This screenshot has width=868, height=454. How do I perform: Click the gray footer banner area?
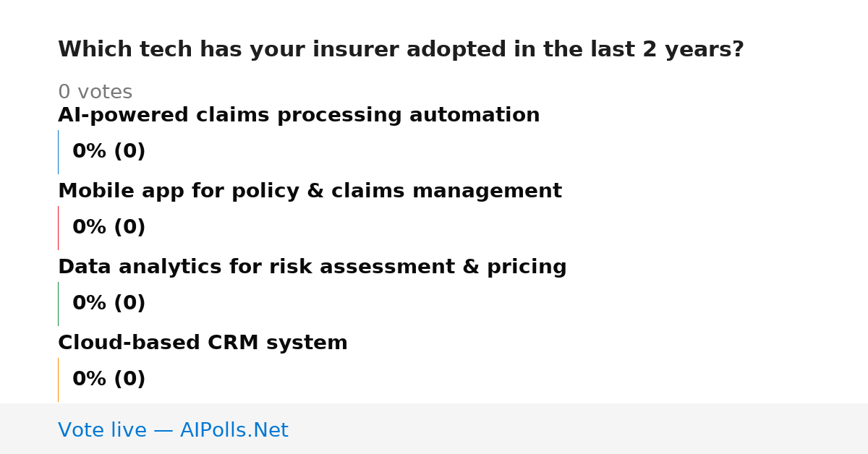[434, 429]
